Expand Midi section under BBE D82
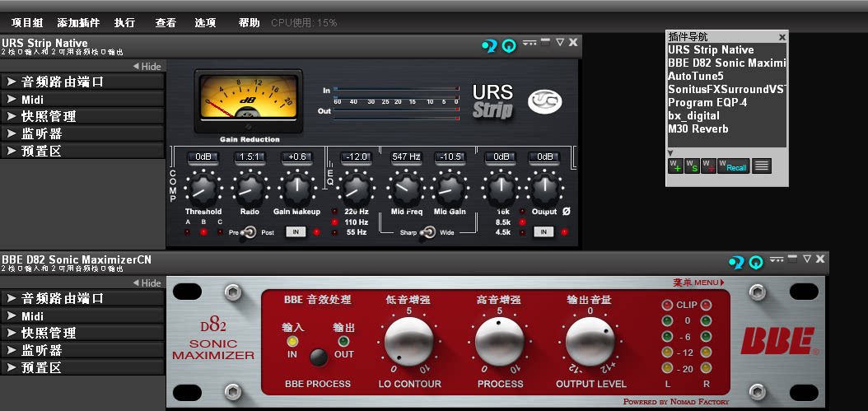The height and width of the screenshot is (411, 868). [82, 316]
